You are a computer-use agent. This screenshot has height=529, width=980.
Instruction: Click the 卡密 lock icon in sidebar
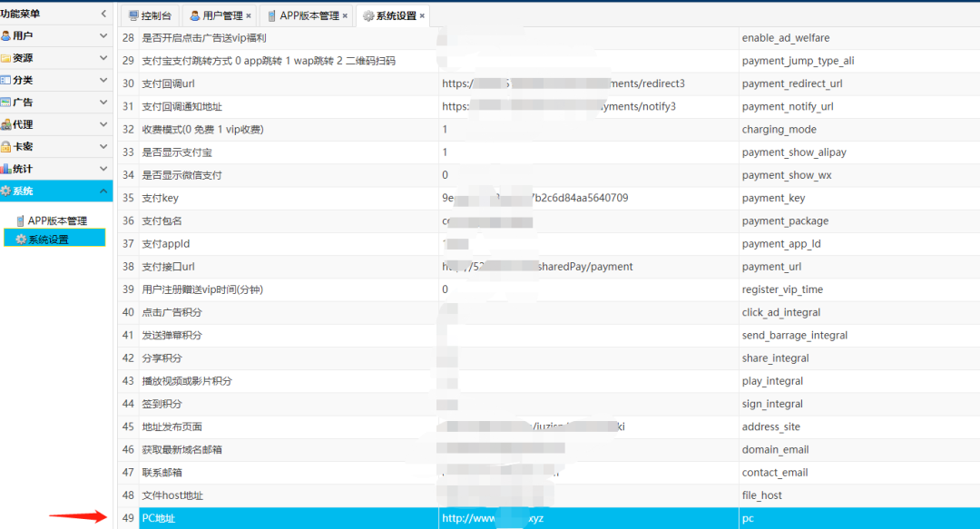tap(6, 146)
